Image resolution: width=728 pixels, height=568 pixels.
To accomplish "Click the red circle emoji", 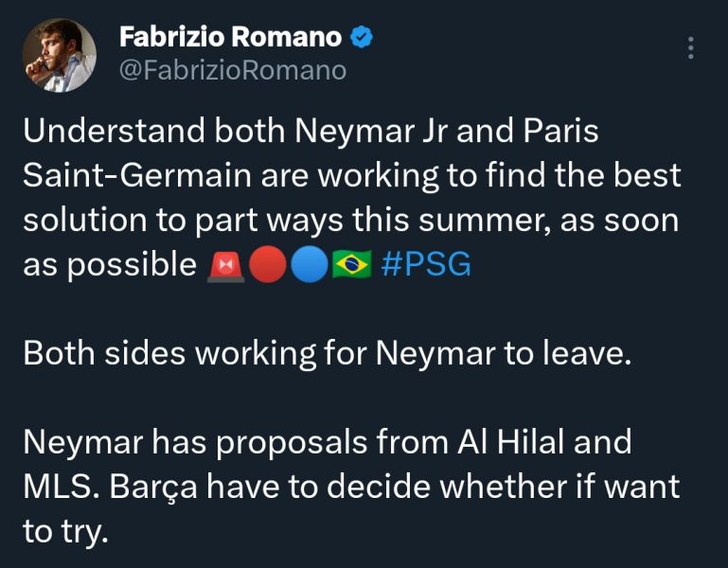I will point(267,266).
